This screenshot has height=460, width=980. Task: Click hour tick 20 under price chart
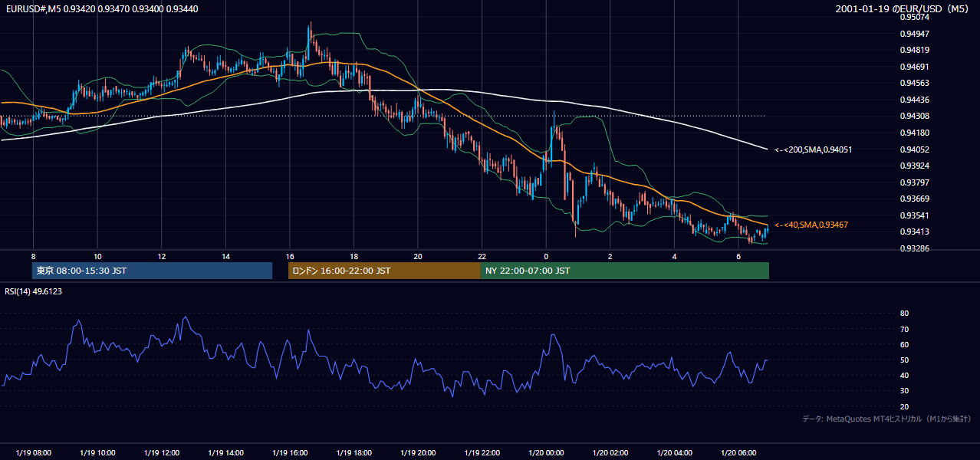(x=418, y=256)
